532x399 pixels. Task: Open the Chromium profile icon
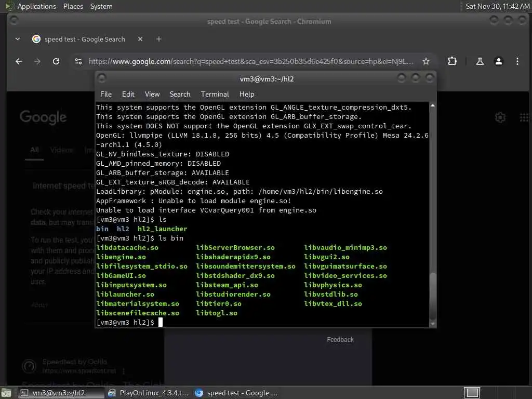pos(498,61)
